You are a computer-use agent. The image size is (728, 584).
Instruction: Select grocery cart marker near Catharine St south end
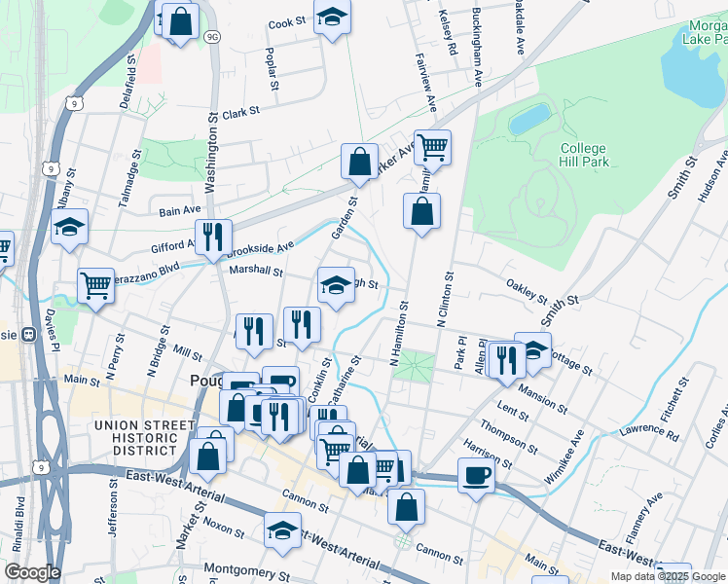point(335,453)
